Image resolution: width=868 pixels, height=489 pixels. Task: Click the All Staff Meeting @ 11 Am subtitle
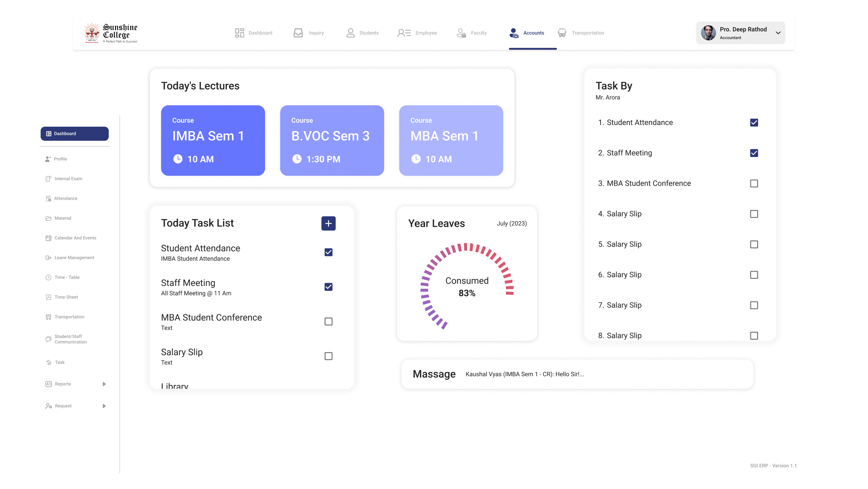pos(196,293)
